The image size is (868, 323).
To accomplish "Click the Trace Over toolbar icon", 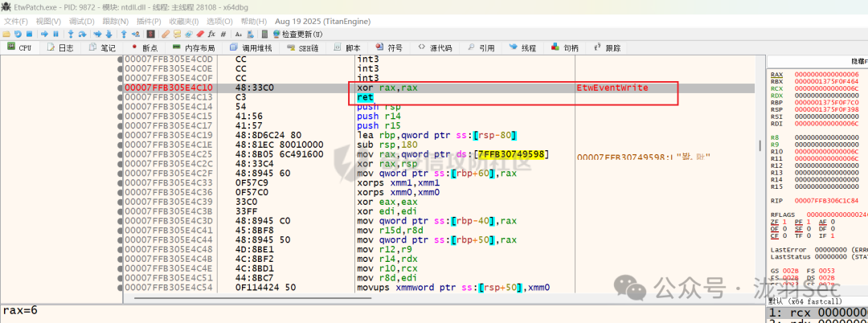I will point(109,35).
